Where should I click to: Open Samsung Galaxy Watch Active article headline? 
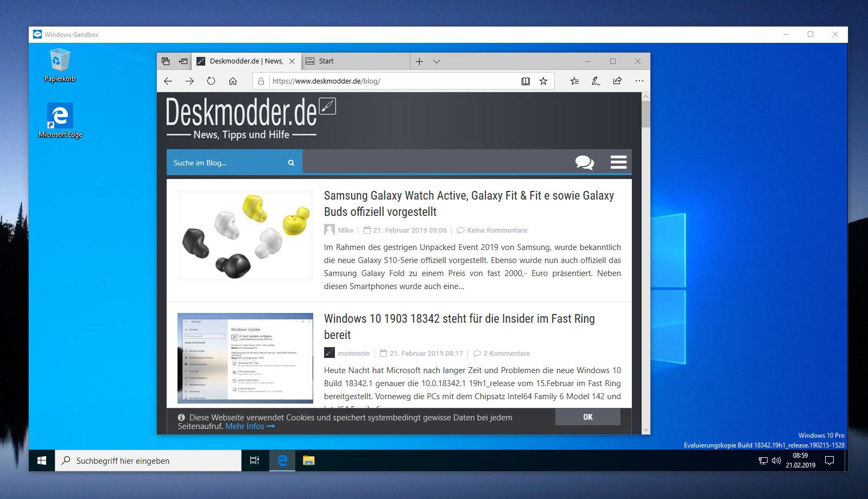click(469, 203)
